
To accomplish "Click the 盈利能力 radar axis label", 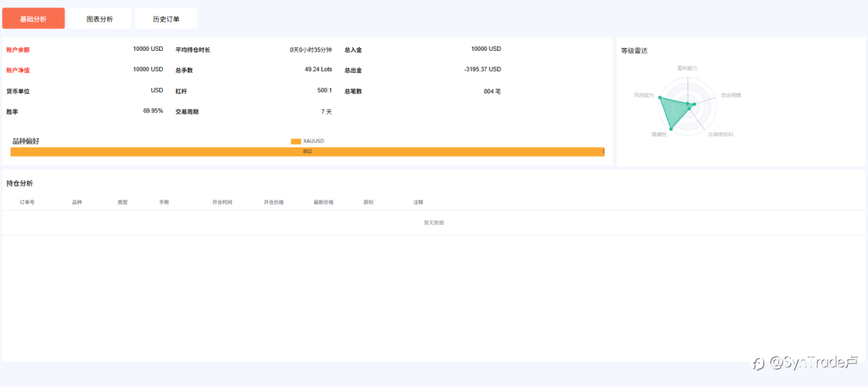I will click(x=688, y=68).
